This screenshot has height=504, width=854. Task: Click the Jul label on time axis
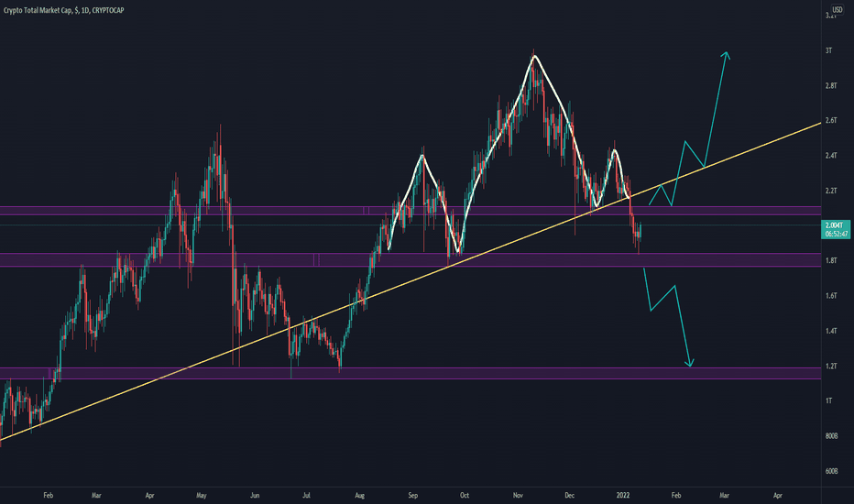coord(306,495)
